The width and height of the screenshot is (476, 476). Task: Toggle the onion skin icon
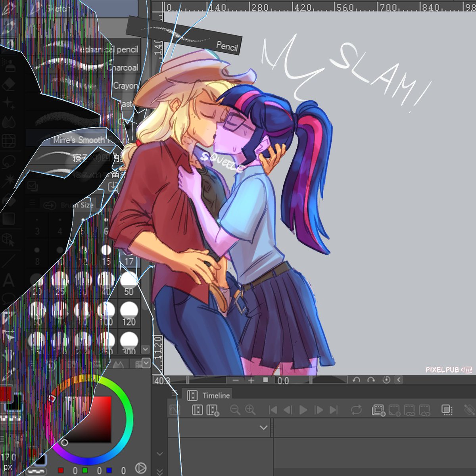pos(447,410)
